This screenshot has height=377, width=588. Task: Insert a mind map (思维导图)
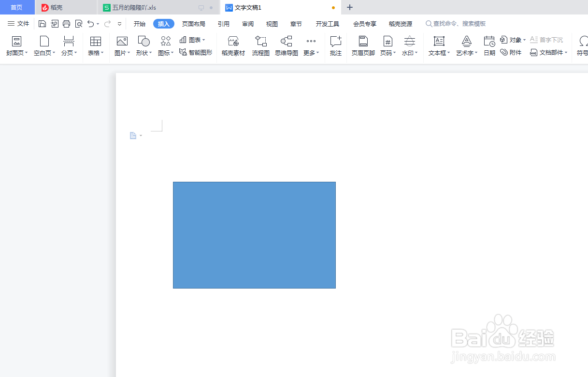[x=287, y=46]
